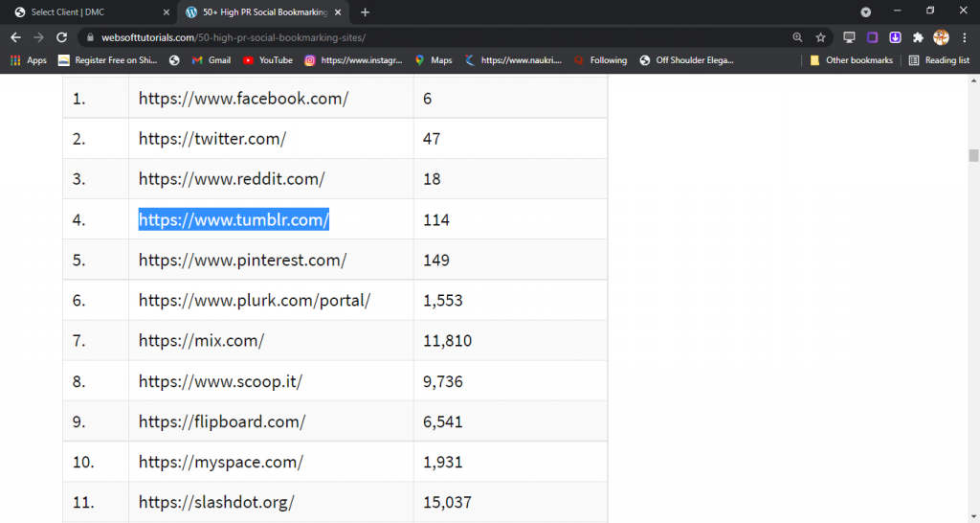Screen dimensions: 980x523
Task: View site info padlock icon
Action: click(x=90, y=37)
